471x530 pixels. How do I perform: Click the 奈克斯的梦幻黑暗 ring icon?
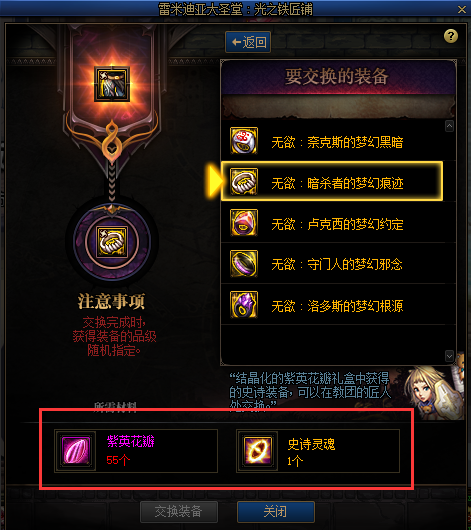tap(244, 141)
